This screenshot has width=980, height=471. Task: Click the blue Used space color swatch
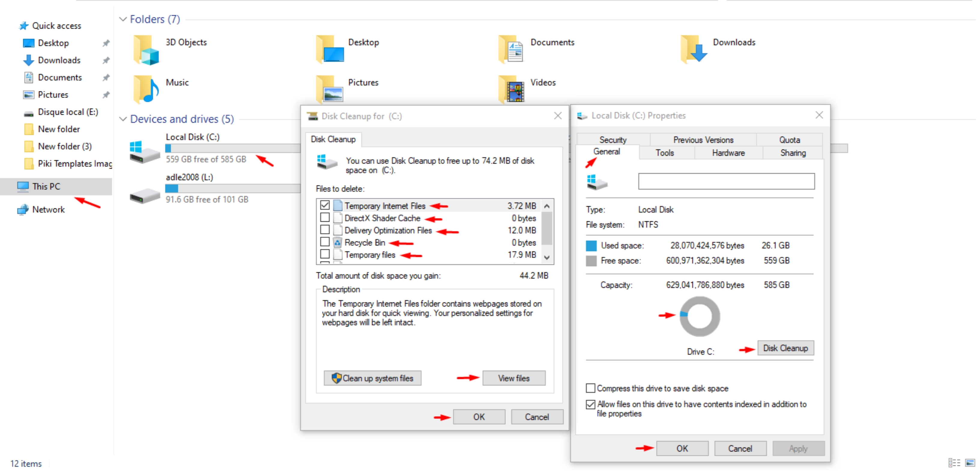(x=591, y=246)
